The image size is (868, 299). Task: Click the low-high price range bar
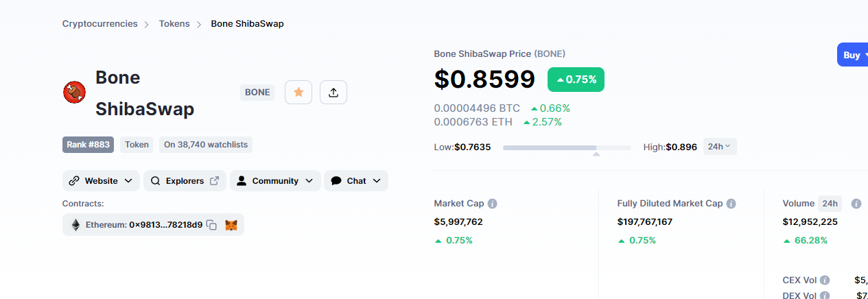(567, 147)
